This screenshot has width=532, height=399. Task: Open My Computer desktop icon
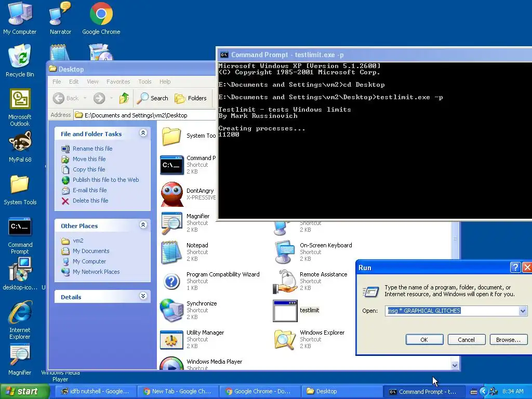(x=20, y=19)
